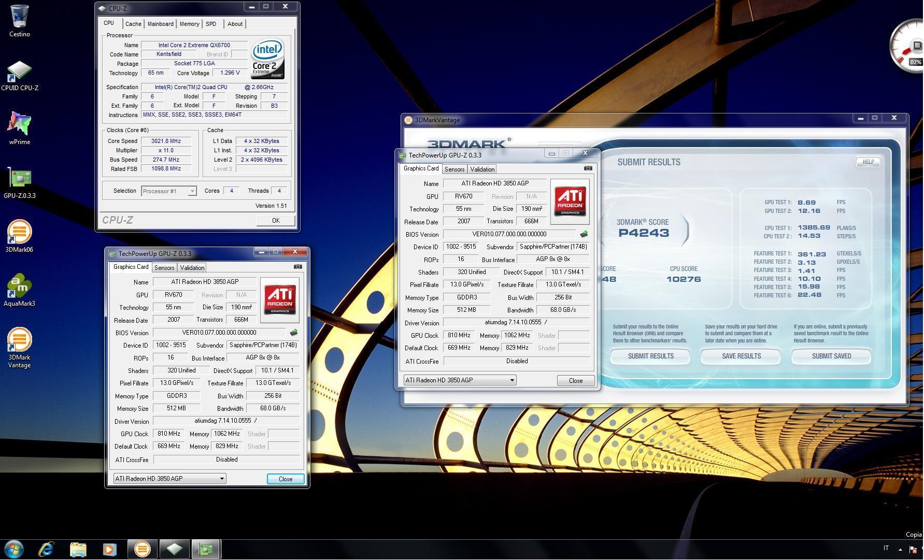Viewport: 924px width, 560px height.
Task: Click BIOS Version field in right GPU-Z
Action: pyautogui.click(x=509, y=234)
